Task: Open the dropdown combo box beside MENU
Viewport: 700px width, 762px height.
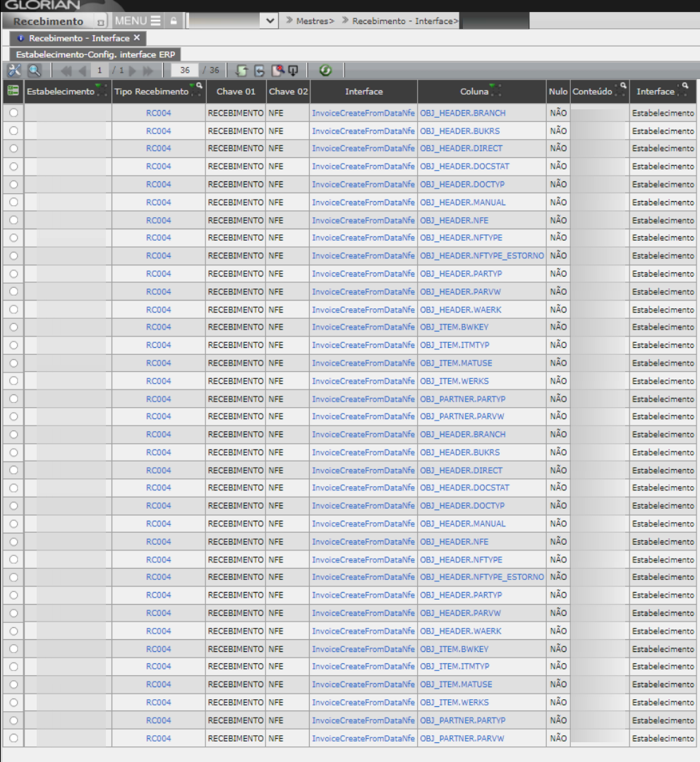Action: (272, 21)
